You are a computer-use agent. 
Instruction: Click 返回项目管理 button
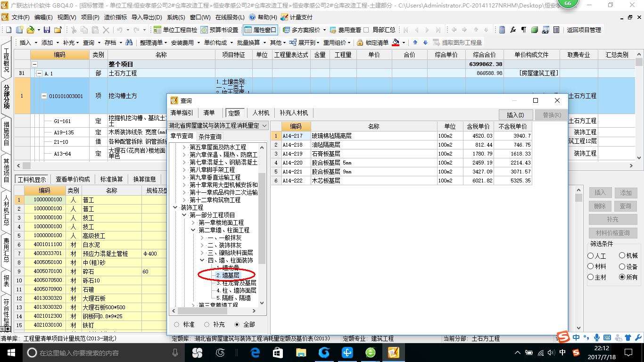(x=584, y=30)
